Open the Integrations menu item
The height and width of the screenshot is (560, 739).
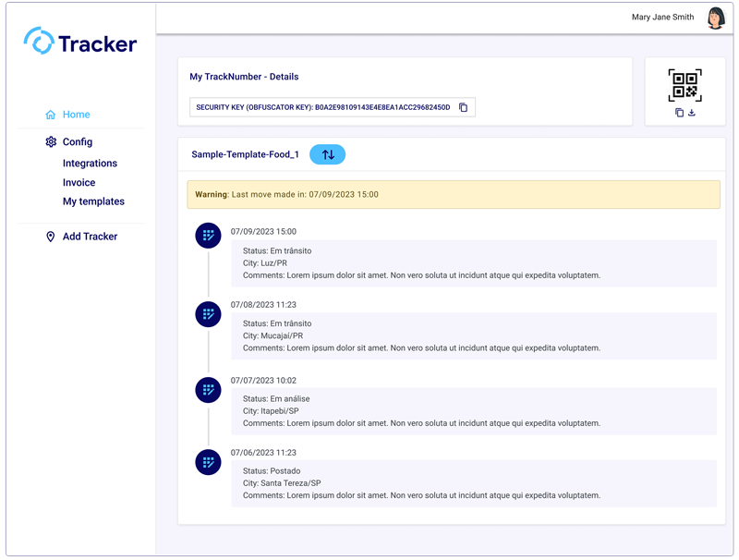(x=90, y=163)
